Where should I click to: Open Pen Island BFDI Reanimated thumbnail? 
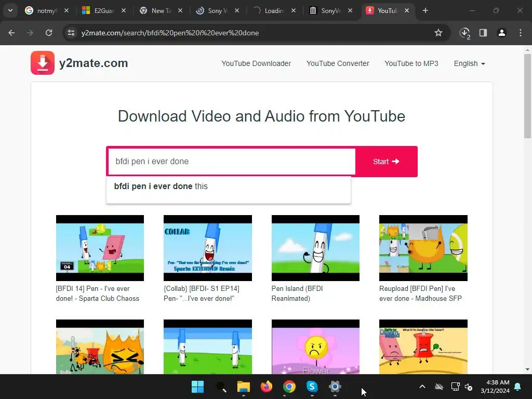315,248
